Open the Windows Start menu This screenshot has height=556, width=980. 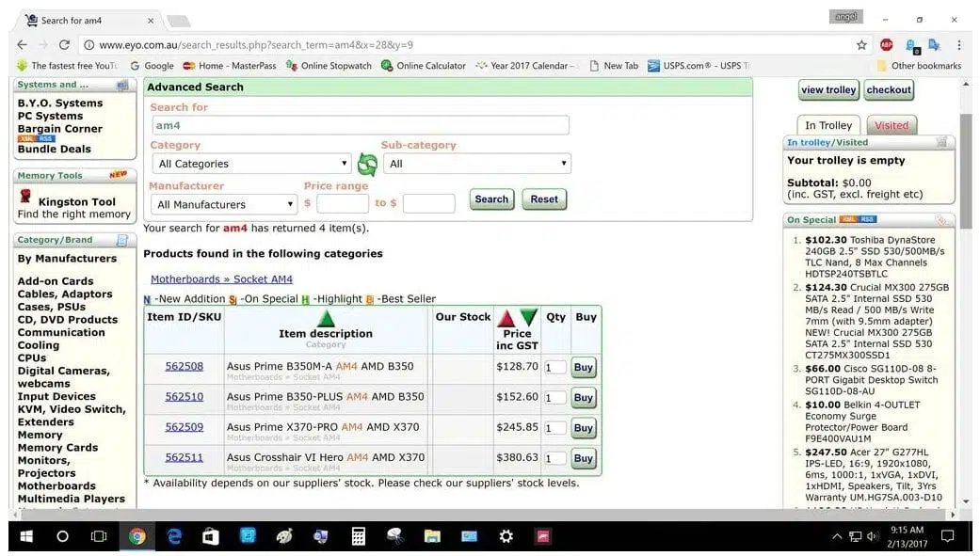(x=26, y=536)
